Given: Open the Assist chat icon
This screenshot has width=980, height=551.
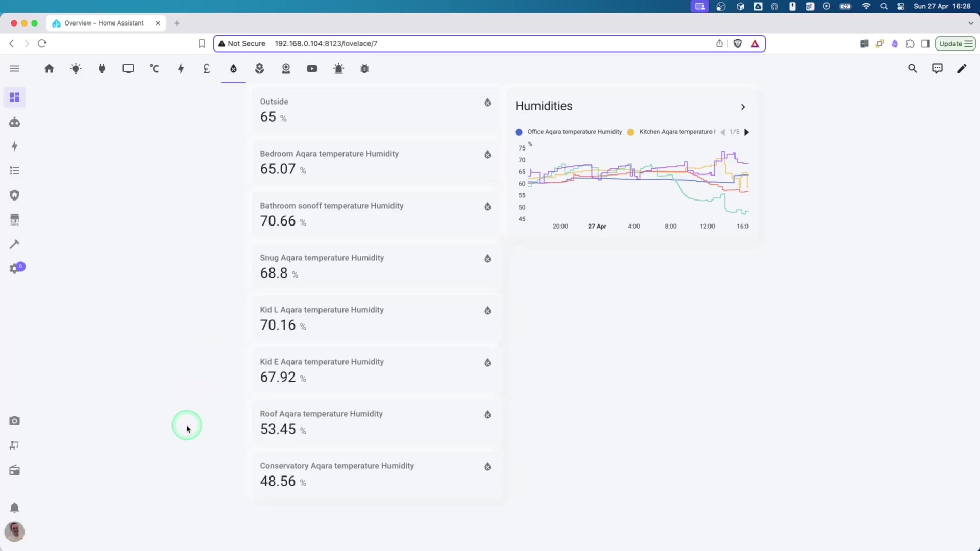Looking at the screenshot, I should pos(937,68).
